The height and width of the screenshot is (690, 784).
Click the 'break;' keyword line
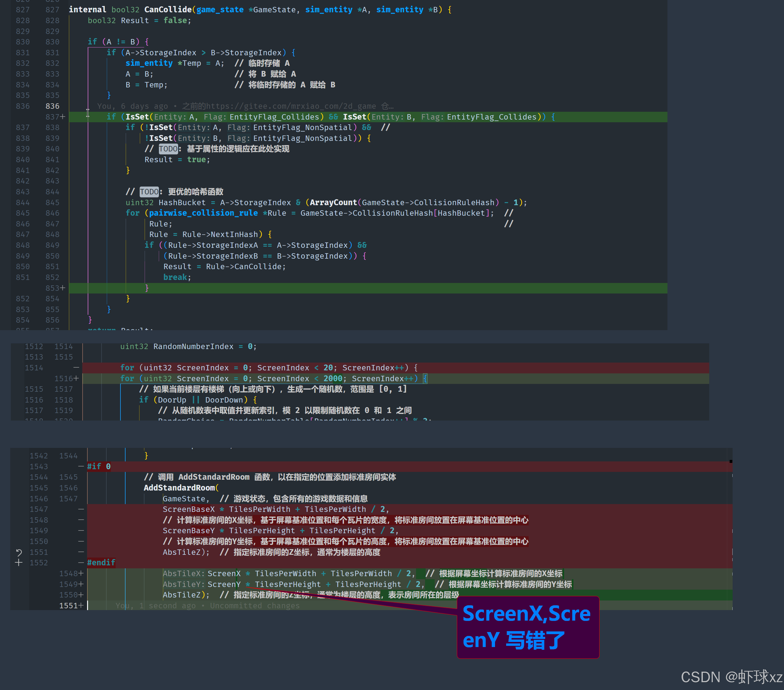coord(177,277)
